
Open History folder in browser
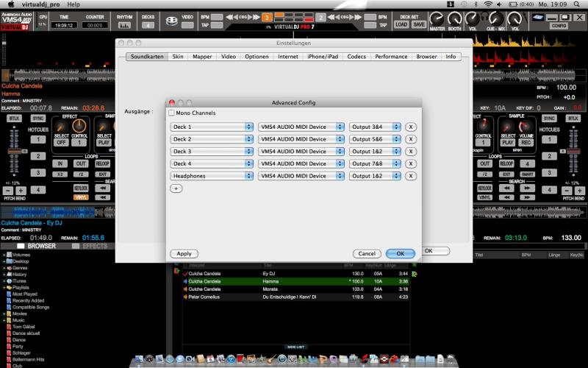point(20,275)
